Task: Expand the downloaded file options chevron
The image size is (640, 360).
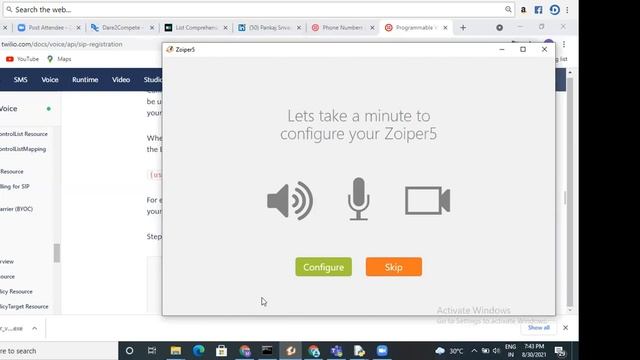Action: (x=35, y=328)
